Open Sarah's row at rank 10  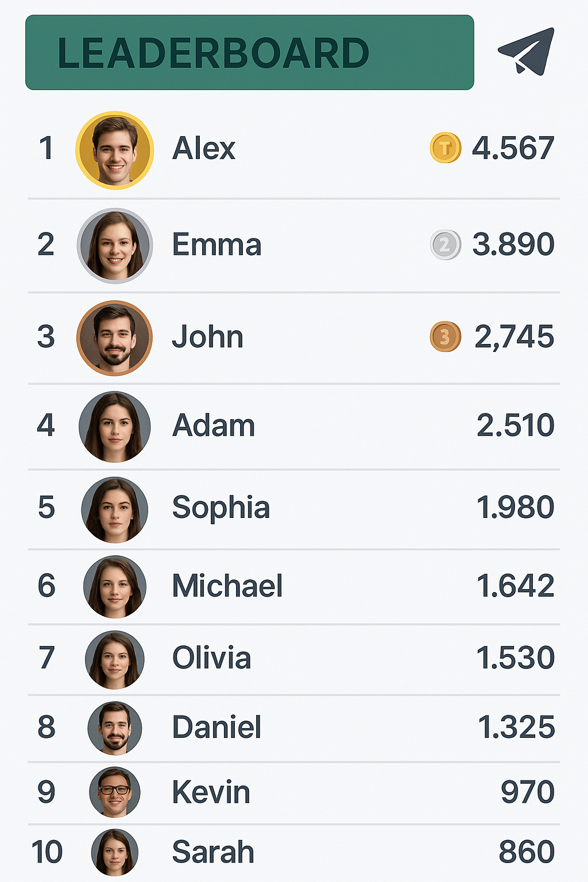point(294,852)
